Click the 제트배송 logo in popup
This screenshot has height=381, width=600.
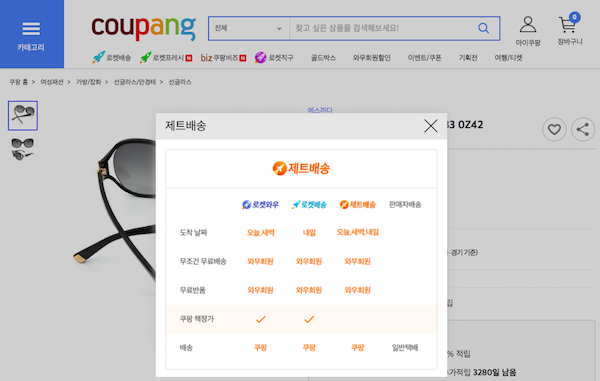[301, 168]
